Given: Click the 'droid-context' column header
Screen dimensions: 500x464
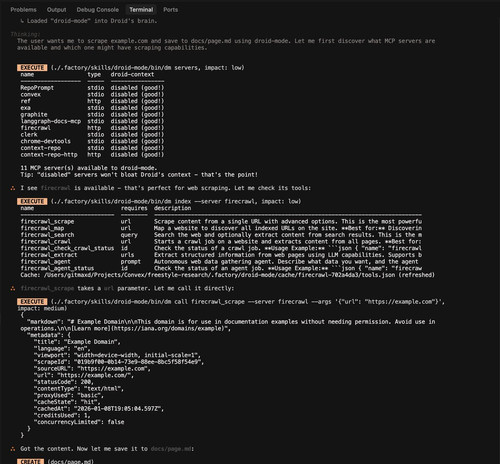Looking at the screenshot, I should point(132,74).
